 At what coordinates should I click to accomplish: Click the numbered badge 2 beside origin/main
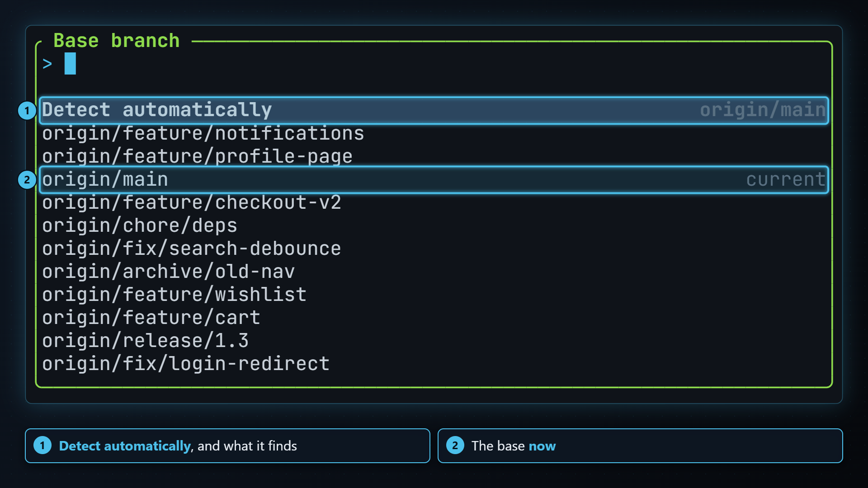point(27,180)
